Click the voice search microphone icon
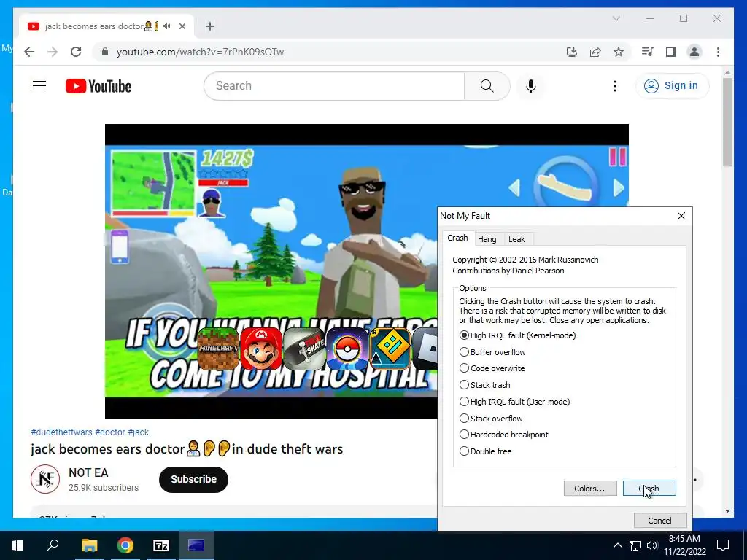The image size is (747, 560). 531,86
